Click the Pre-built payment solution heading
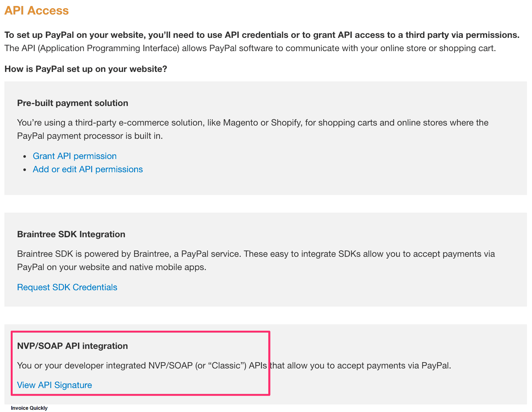 coord(73,103)
